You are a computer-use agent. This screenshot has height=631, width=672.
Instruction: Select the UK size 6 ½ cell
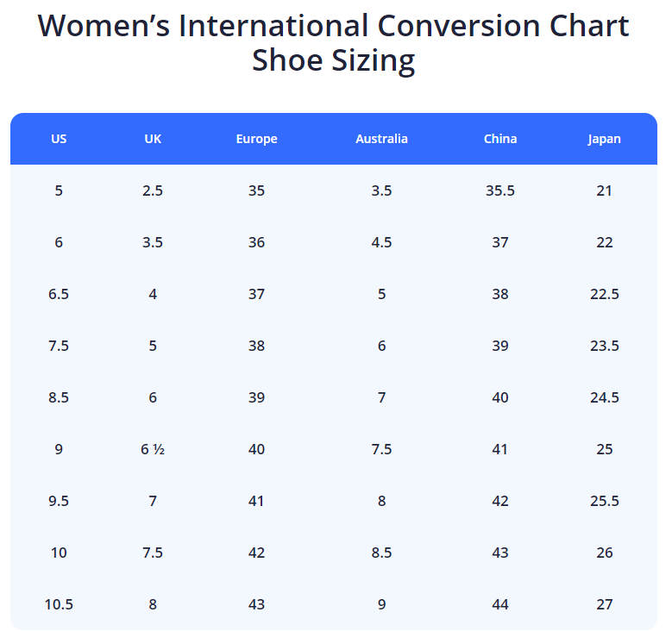tap(153, 449)
